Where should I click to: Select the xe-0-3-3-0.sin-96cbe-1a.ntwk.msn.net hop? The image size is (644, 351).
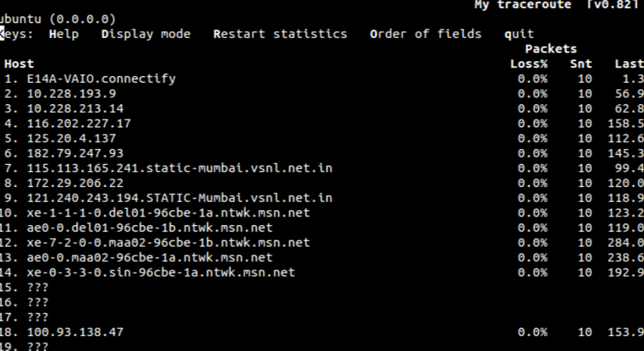160,273
